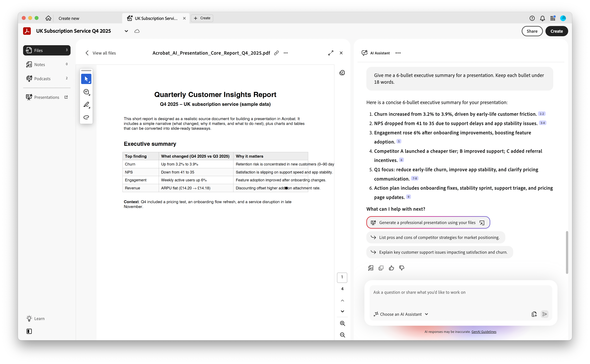Open the Podcasts sidebar item
590x364 pixels.
[x=42, y=79]
